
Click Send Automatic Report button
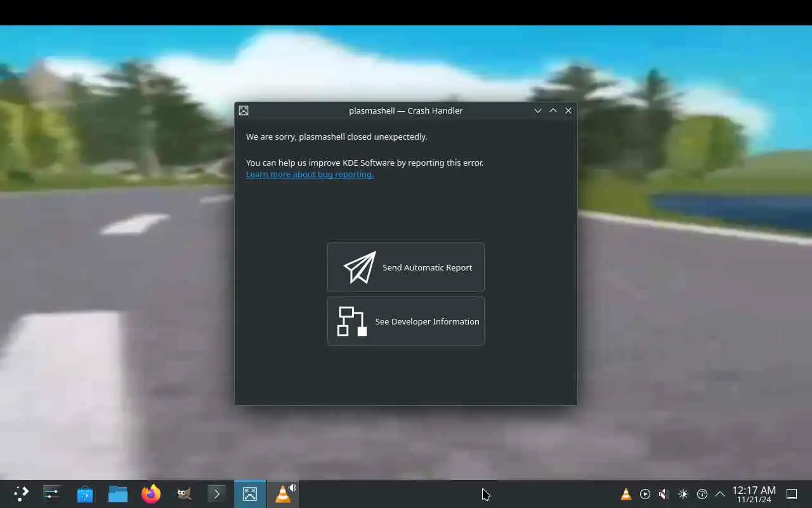[x=406, y=267]
